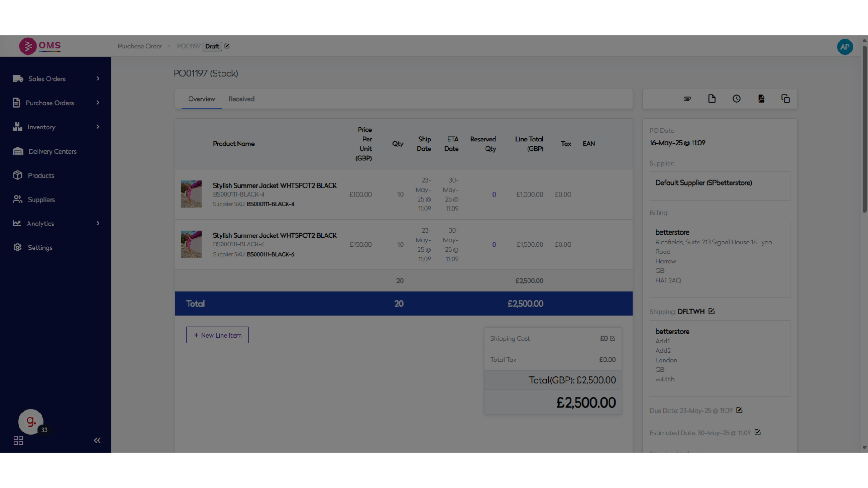Edit shipping cost pencil icon

click(x=613, y=338)
